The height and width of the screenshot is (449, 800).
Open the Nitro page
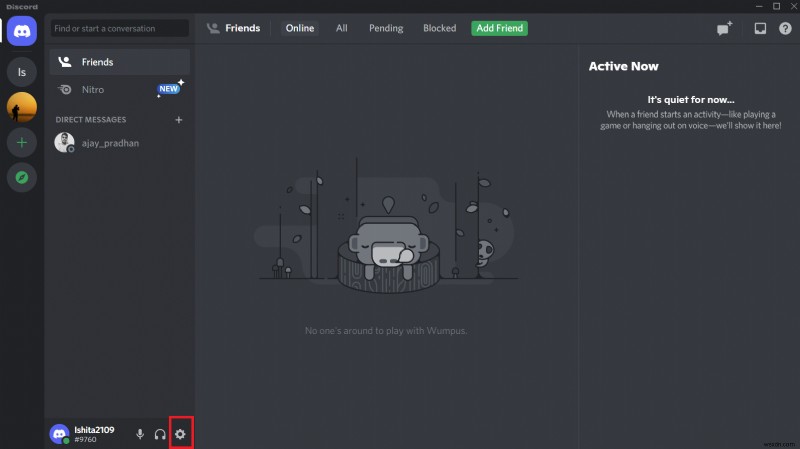click(119, 89)
